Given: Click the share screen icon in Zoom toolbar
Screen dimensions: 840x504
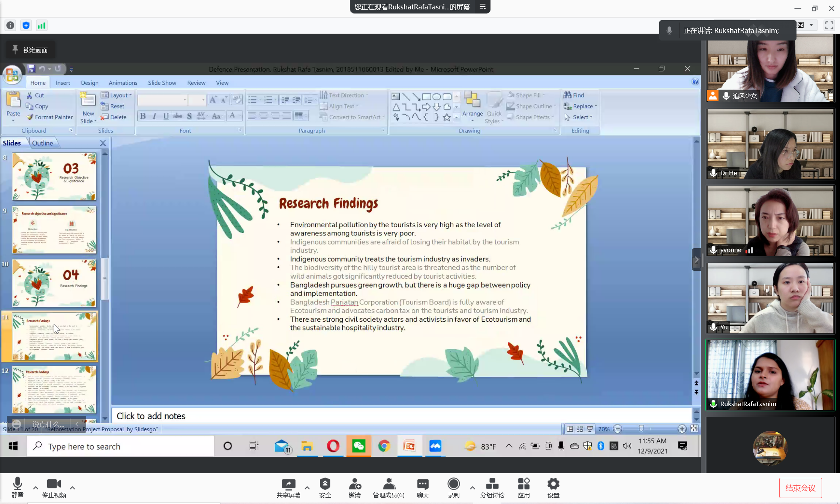Looking at the screenshot, I should pos(288,484).
